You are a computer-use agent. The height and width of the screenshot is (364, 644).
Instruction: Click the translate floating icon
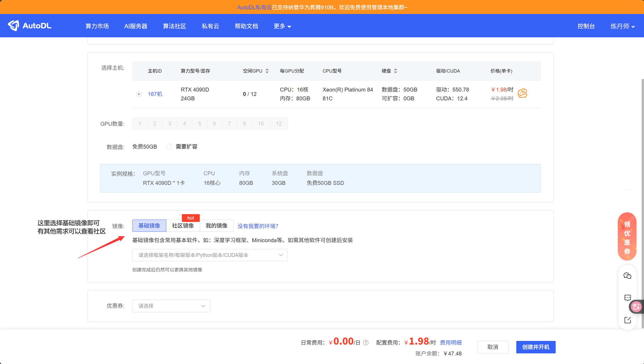pos(636,307)
